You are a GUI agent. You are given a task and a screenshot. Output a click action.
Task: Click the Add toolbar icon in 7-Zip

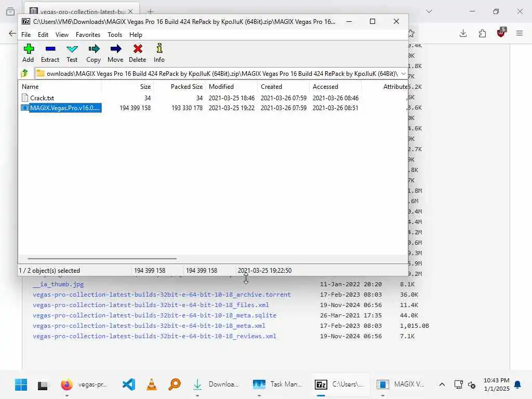click(28, 53)
